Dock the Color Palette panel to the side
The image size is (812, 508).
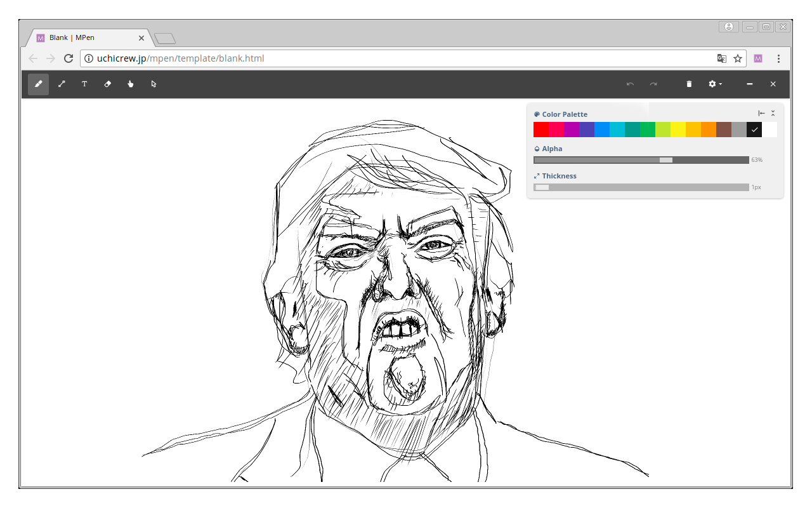761,114
